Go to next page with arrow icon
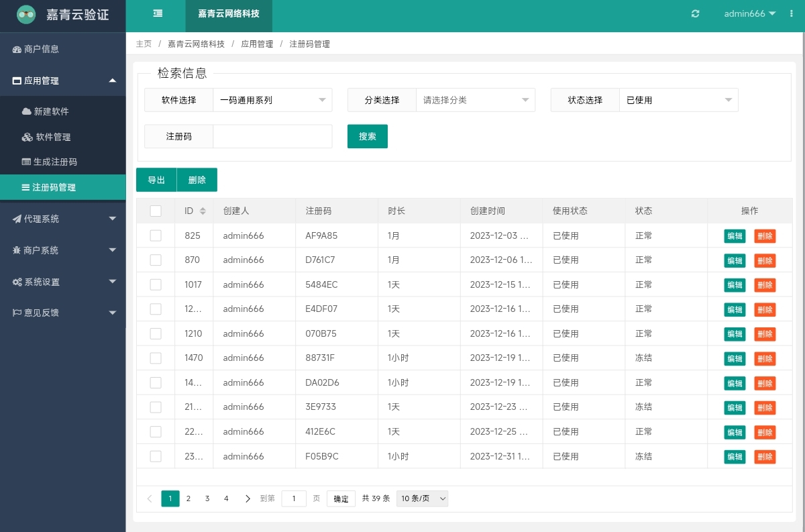This screenshot has height=532, width=805. (x=248, y=498)
